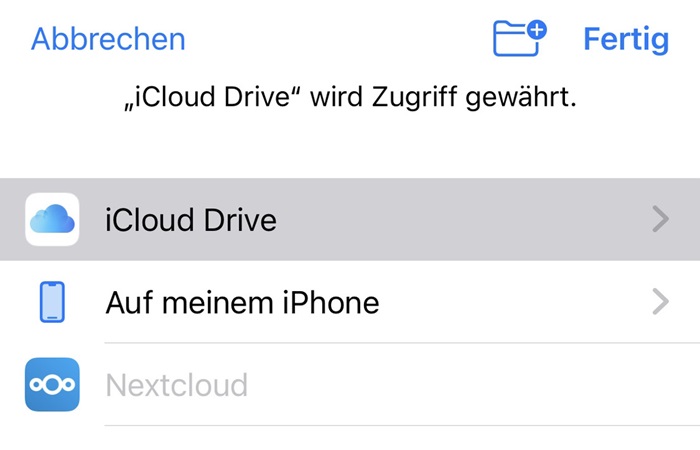Tap empty area of Auf meinem iPhone row

(x=513, y=302)
